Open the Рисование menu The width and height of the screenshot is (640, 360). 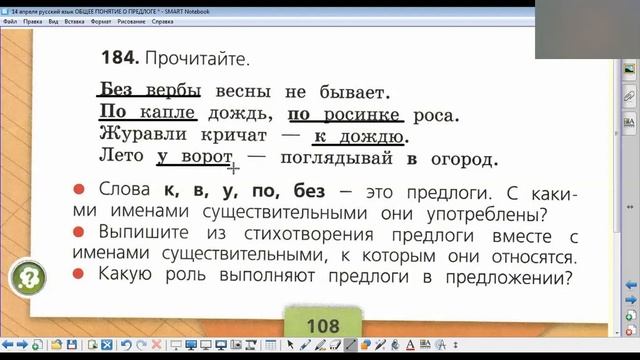(x=131, y=22)
